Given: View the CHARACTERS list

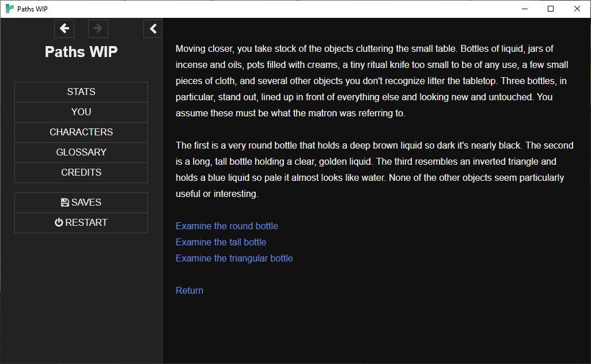Looking at the screenshot, I should tap(81, 132).
